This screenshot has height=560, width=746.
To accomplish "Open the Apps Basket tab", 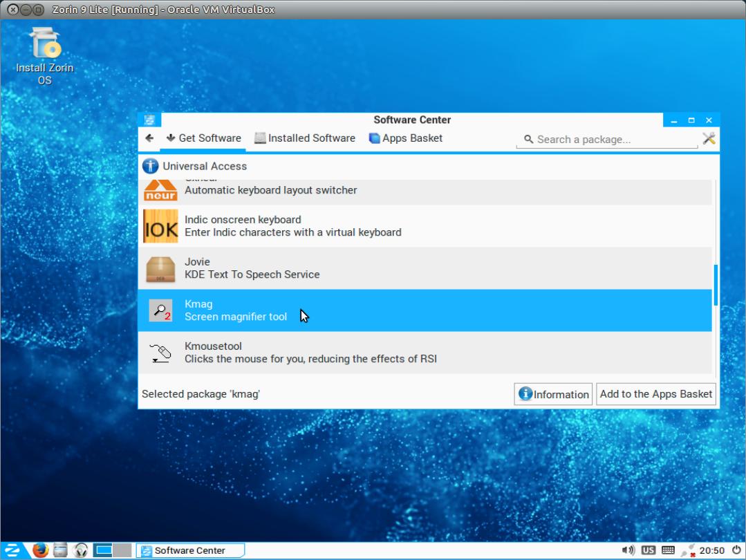I will (405, 138).
